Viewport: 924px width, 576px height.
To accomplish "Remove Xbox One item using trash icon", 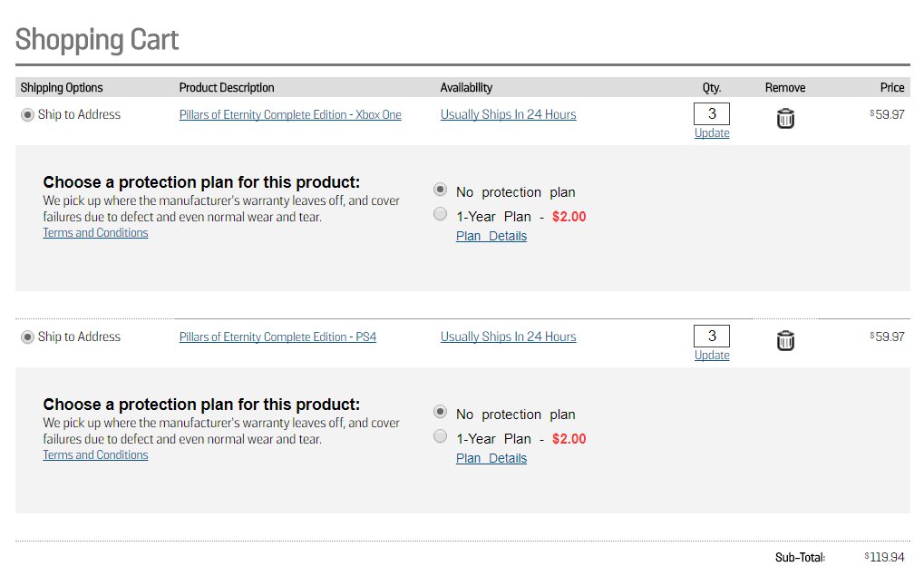I will tap(785, 119).
